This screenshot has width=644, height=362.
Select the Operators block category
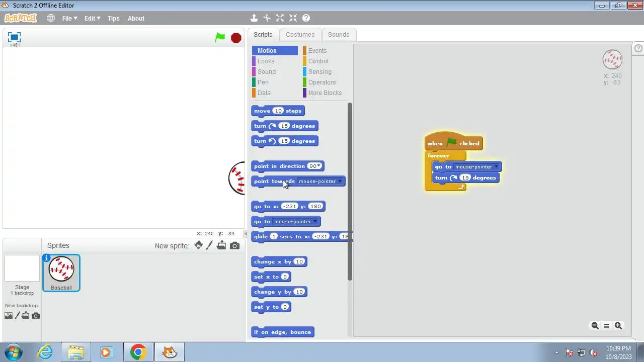tap(325, 82)
